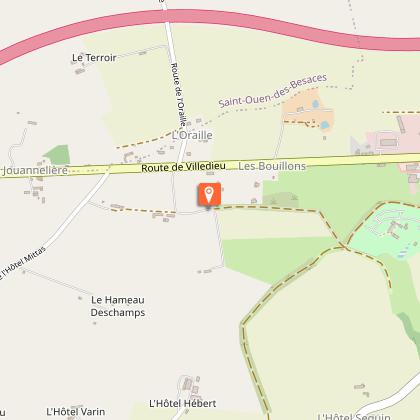Screen dimensions: 420x420
Task: Click the L'Hôtel Seguin label
Action: (x=354, y=416)
